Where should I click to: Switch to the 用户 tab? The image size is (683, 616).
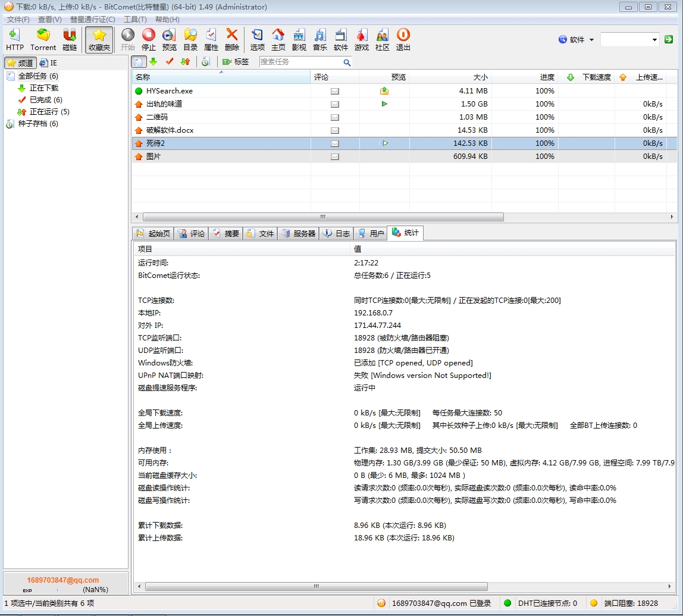click(x=371, y=233)
